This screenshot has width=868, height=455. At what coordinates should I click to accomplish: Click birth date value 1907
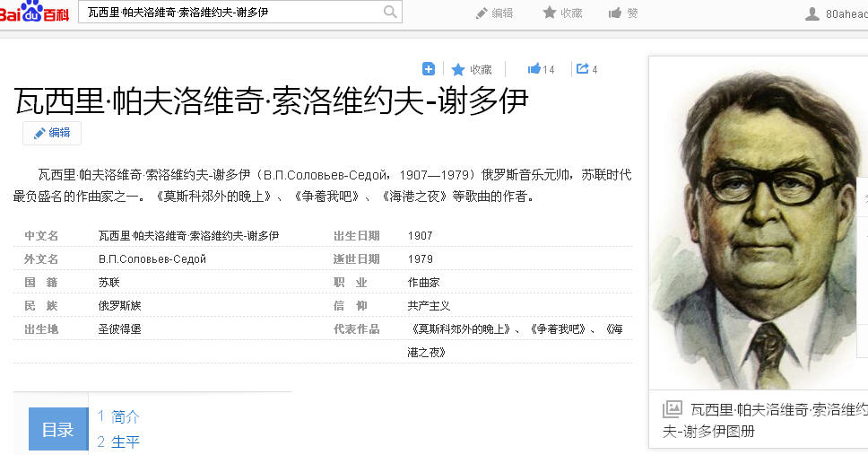[421, 235]
